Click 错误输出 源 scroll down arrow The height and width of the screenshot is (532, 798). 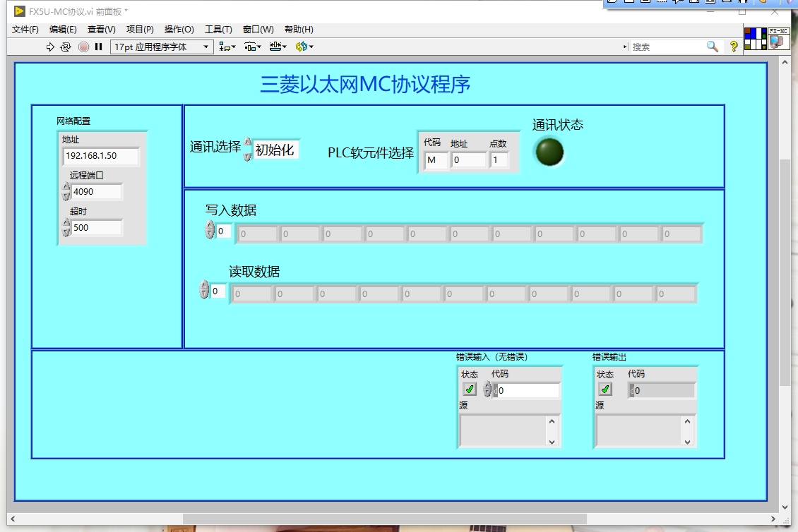(688, 442)
